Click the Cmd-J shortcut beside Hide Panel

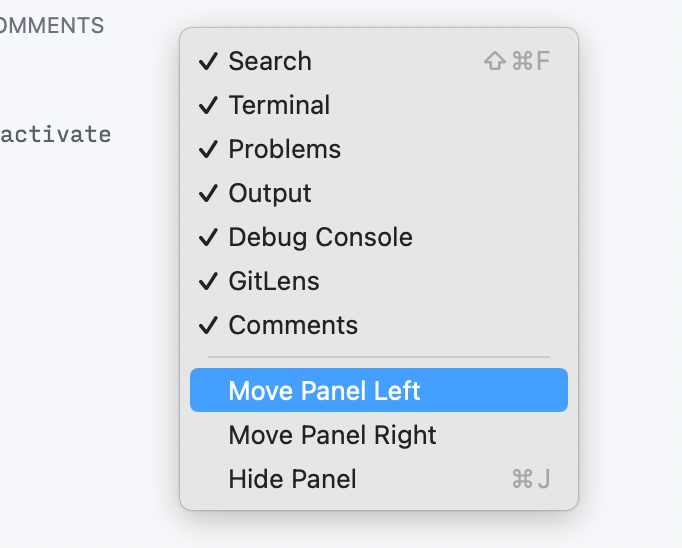click(x=531, y=480)
